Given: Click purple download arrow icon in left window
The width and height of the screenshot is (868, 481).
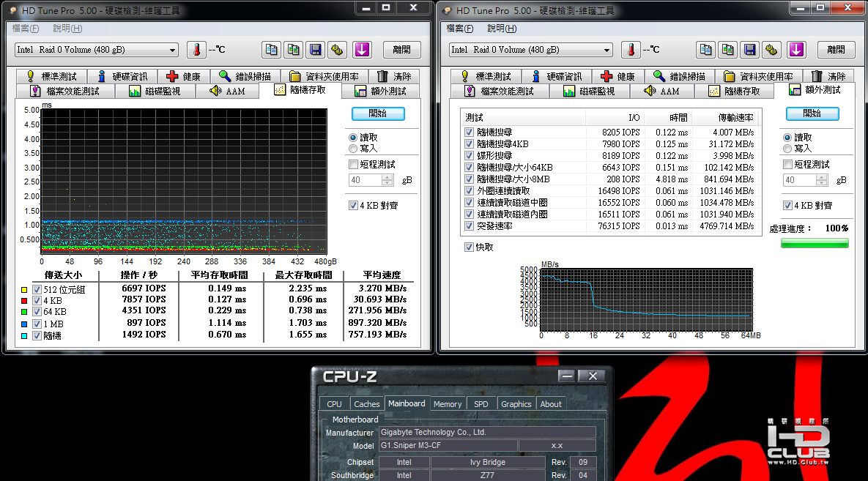Looking at the screenshot, I should [x=362, y=50].
